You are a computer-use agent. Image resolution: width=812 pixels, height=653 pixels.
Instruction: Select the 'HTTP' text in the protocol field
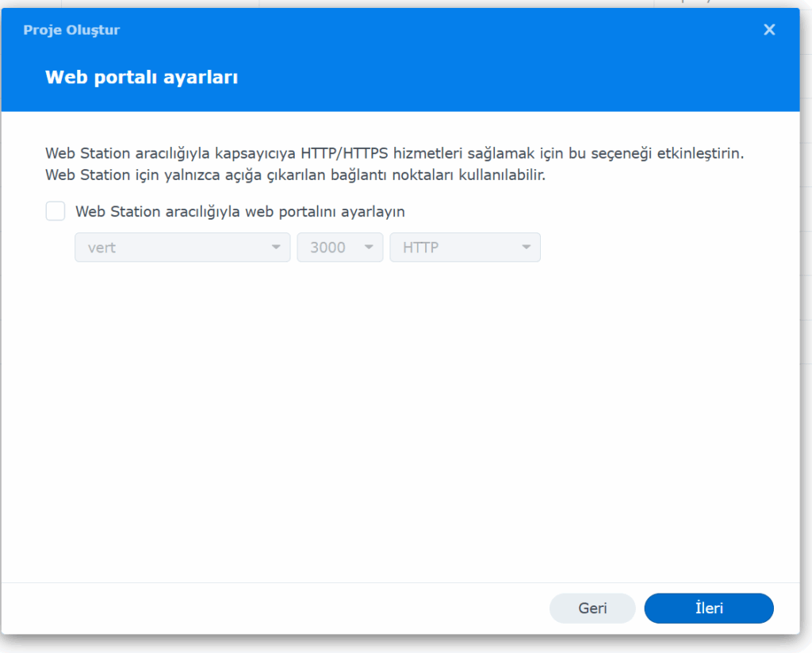420,248
